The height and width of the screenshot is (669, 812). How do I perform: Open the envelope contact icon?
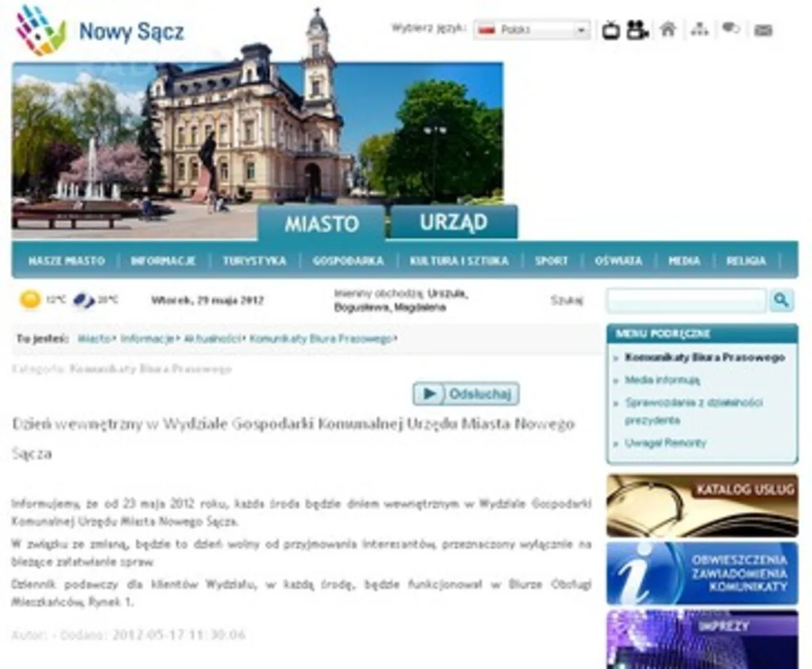pyautogui.click(x=763, y=30)
